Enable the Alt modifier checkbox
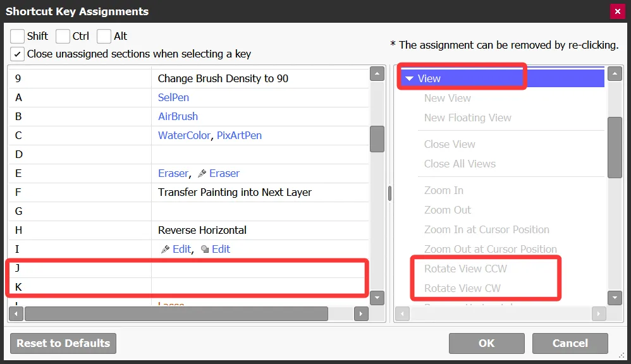This screenshot has width=631, height=364. (104, 36)
